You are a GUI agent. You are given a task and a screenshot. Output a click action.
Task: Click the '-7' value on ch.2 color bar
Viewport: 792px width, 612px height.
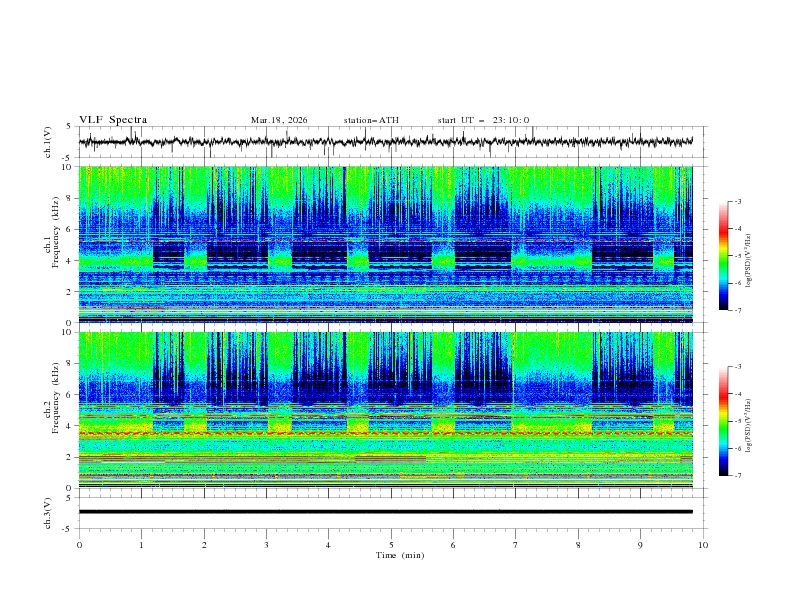point(738,475)
